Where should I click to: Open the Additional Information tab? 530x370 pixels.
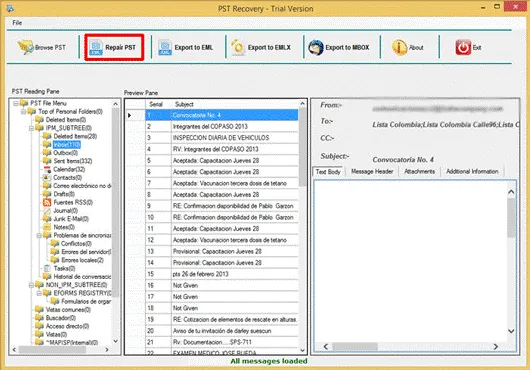coord(472,172)
